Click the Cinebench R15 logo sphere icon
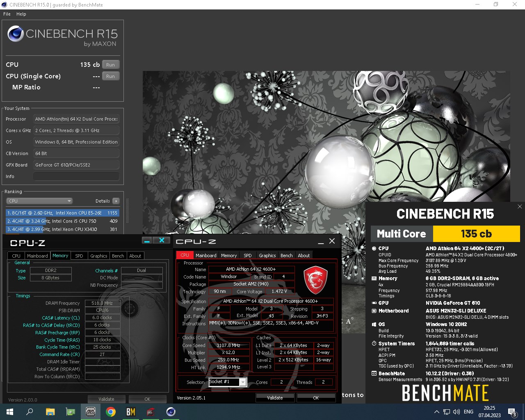Screen dimensions: 525x420 point(15,34)
